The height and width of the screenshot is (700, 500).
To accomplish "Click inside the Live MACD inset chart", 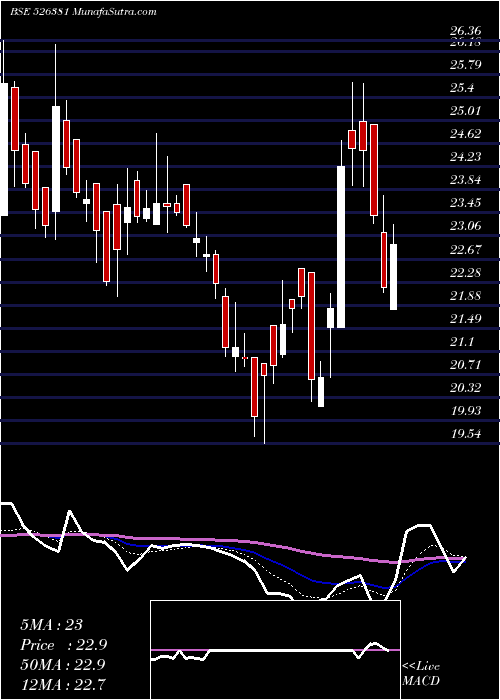I will [275, 650].
